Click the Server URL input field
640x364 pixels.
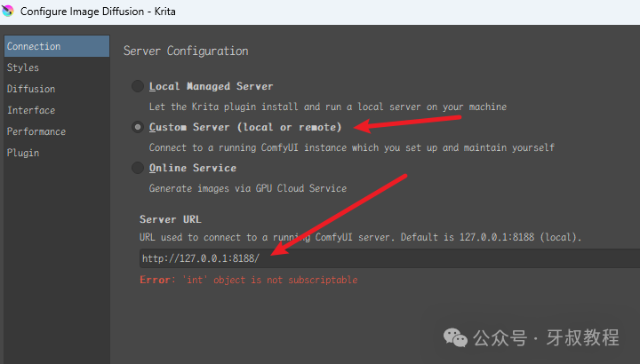point(389,258)
